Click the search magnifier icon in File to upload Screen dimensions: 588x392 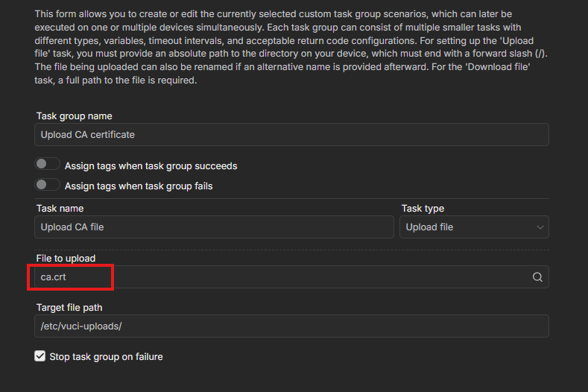tap(537, 277)
